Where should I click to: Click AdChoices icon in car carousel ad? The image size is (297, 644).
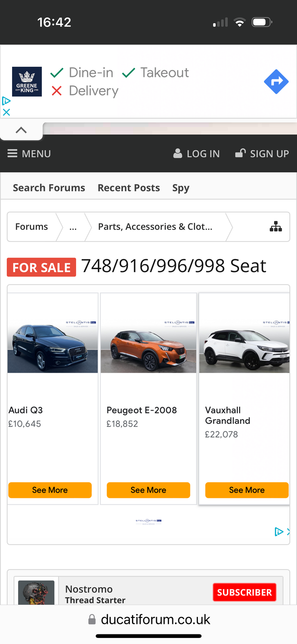pyautogui.click(x=279, y=532)
